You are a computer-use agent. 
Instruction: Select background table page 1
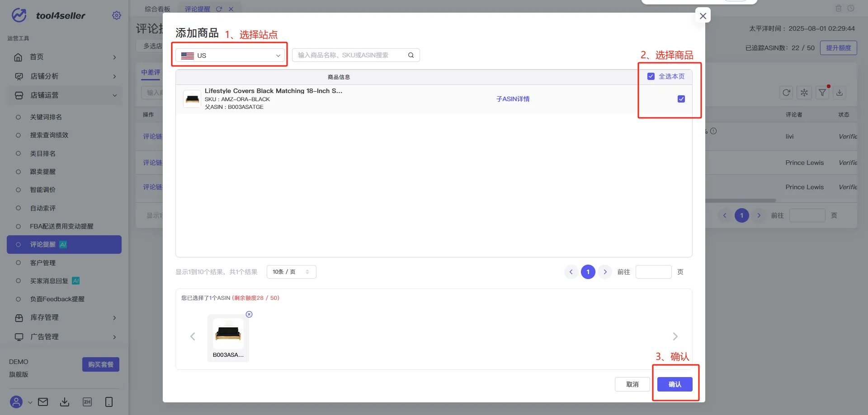point(742,215)
